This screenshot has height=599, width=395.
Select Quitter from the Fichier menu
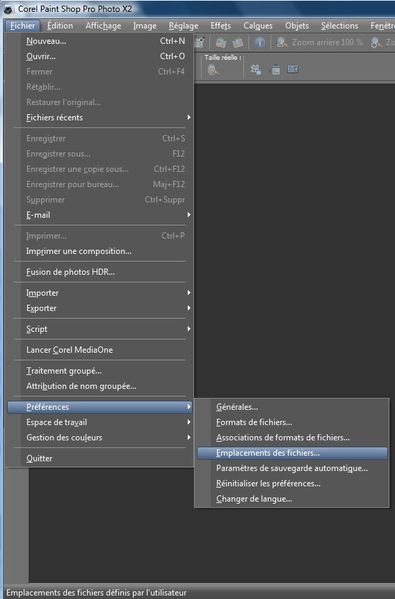(x=100, y=458)
